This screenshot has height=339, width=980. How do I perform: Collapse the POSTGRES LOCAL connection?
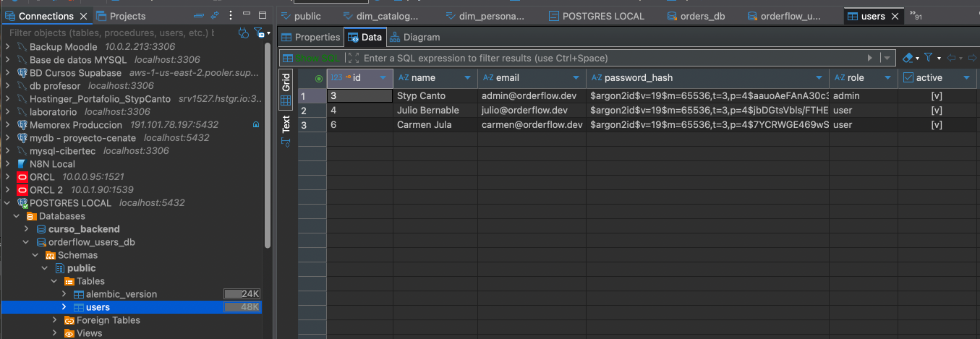point(8,203)
